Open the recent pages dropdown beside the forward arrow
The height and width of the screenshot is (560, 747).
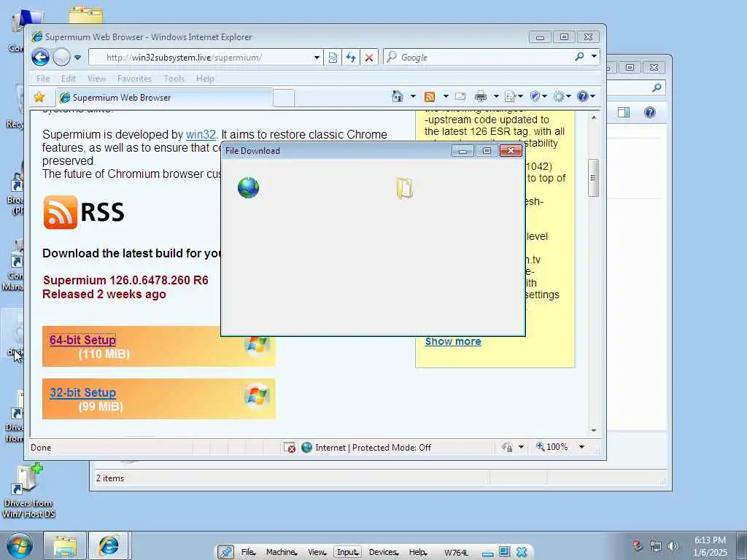[77, 58]
